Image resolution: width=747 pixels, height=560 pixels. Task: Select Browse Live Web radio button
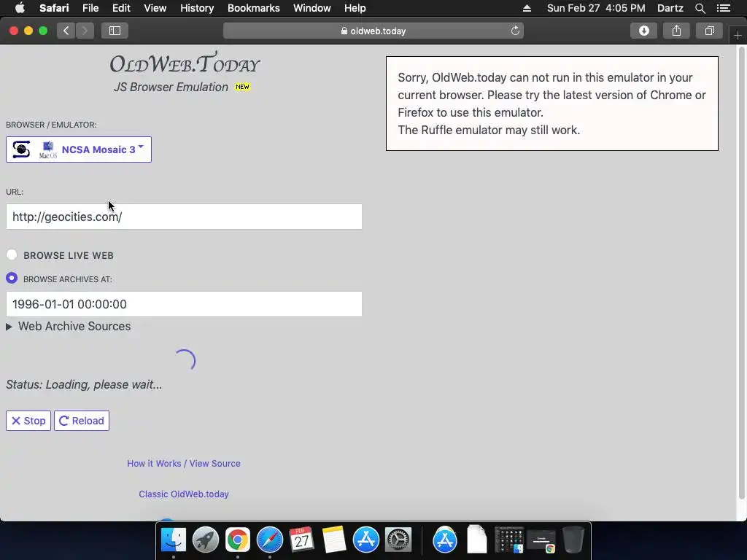coord(12,254)
